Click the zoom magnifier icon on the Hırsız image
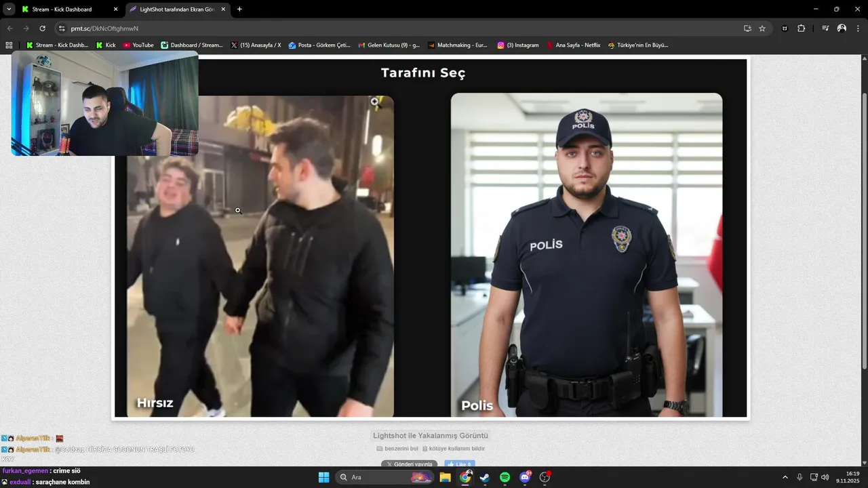This screenshot has width=868, height=488. (x=374, y=102)
